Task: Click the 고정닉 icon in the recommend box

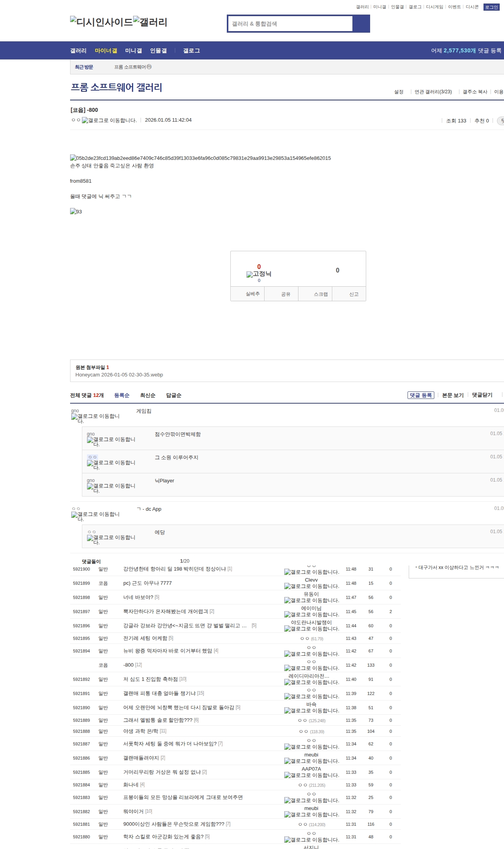Action: pyautogui.click(x=259, y=274)
